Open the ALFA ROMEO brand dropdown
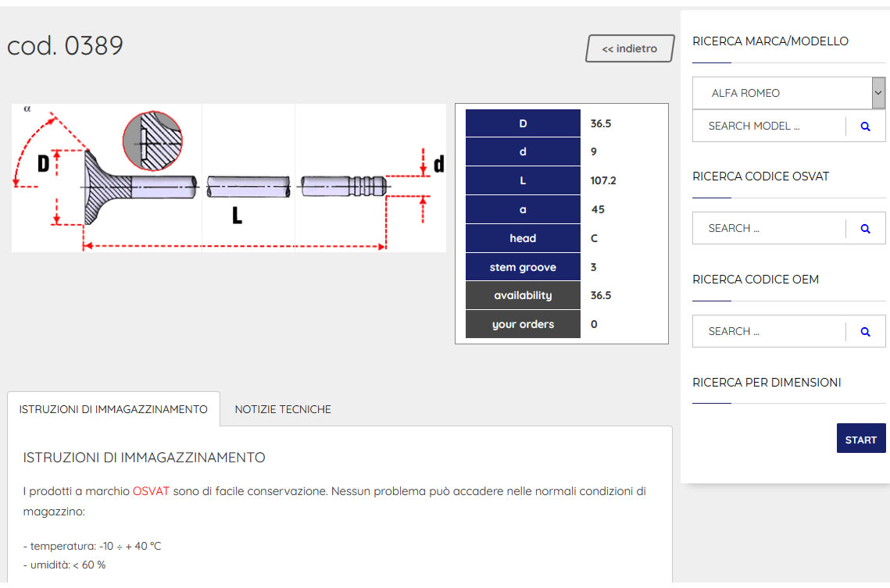This screenshot has width=890, height=588. coord(788,93)
